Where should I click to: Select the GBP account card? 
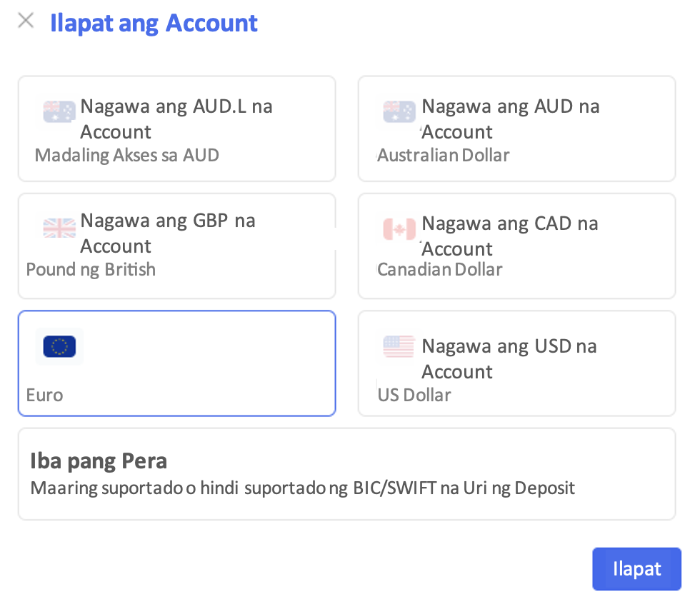[x=177, y=246]
